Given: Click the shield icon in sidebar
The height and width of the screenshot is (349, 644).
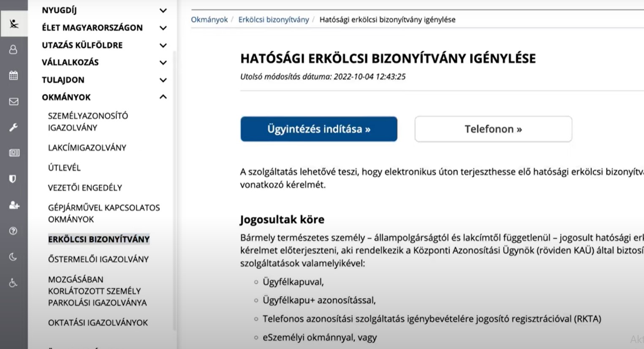Looking at the screenshot, I should coord(13,179).
